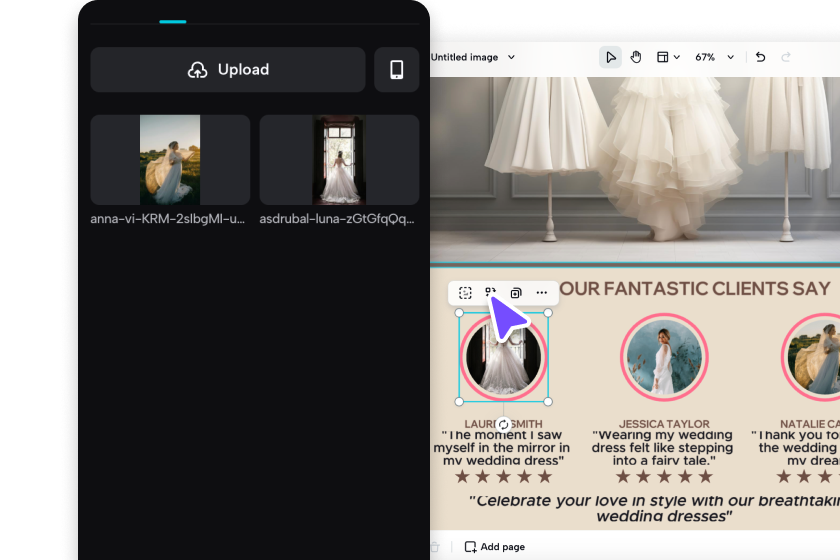
Task: Open upload from mobile phone option
Action: [396, 70]
